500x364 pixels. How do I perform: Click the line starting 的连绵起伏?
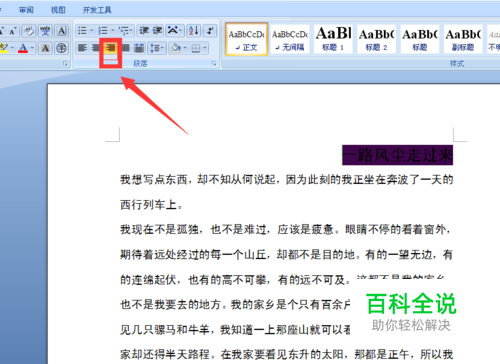[x=283, y=279]
